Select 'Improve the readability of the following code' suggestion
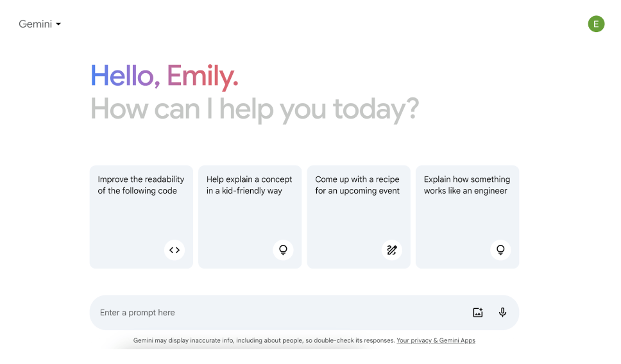The image size is (621, 364). tap(141, 185)
